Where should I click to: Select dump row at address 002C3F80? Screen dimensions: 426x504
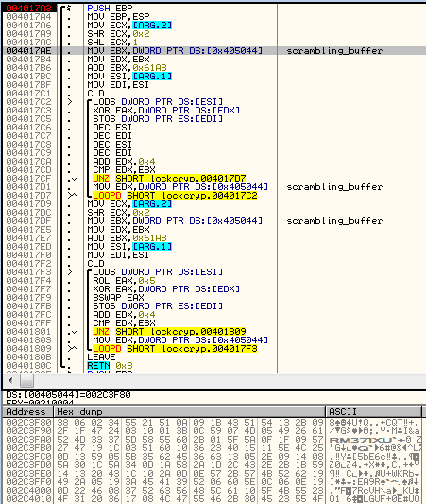click(x=213, y=423)
